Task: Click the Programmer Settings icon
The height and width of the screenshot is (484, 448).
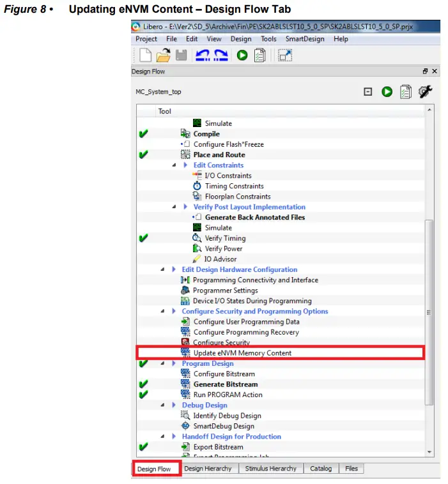Action: [x=185, y=290]
